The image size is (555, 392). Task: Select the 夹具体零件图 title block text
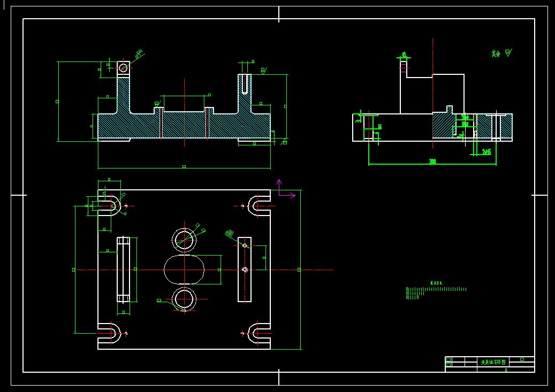tap(493, 362)
